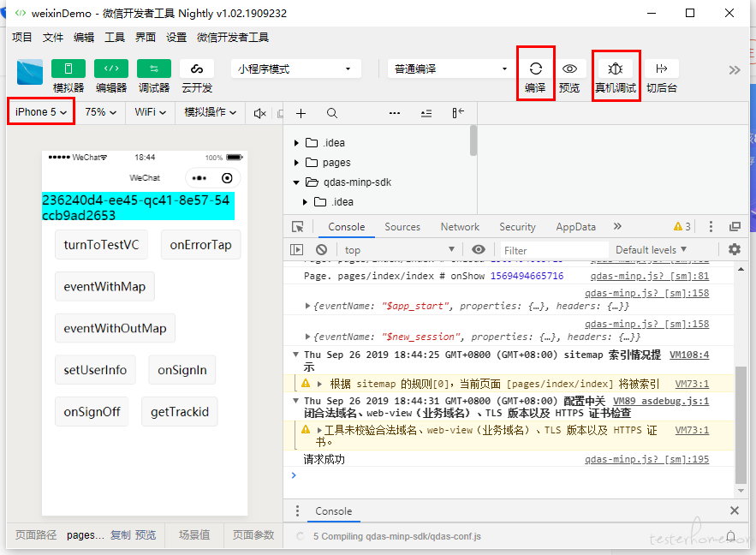The width and height of the screenshot is (756, 555).
Task: Open the drawer vertical dots menu
Action: tap(297, 510)
